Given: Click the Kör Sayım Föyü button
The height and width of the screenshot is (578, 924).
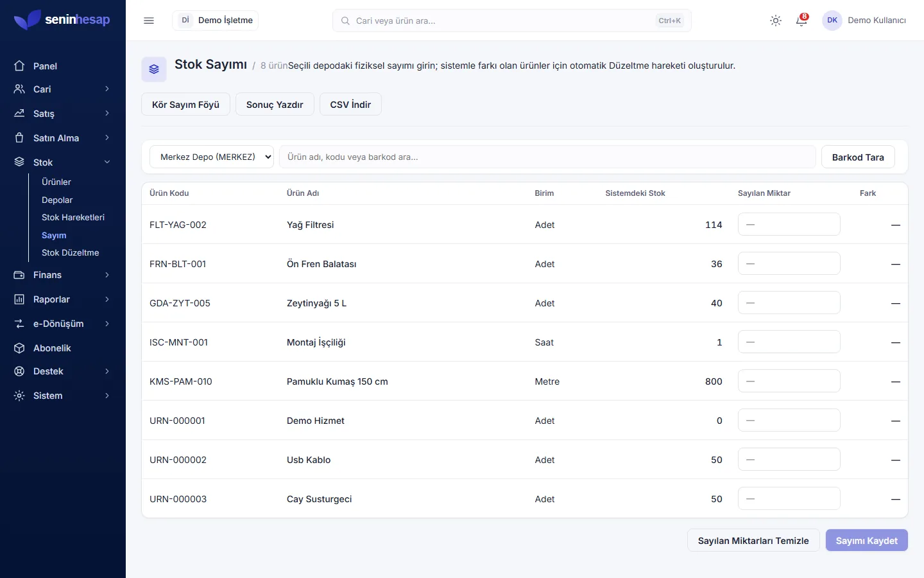Looking at the screenshot, I should 185,105.
